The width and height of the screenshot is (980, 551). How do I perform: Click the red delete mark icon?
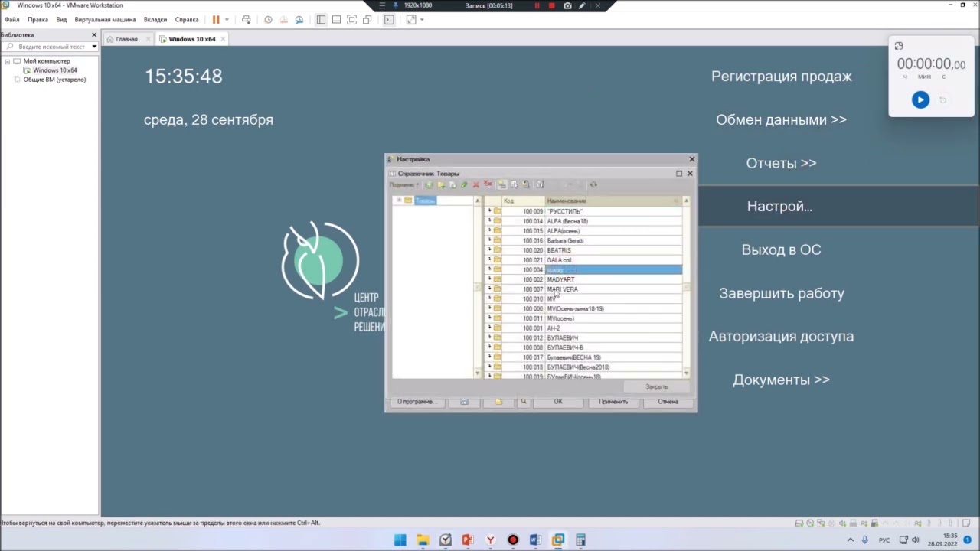(475, 184)
